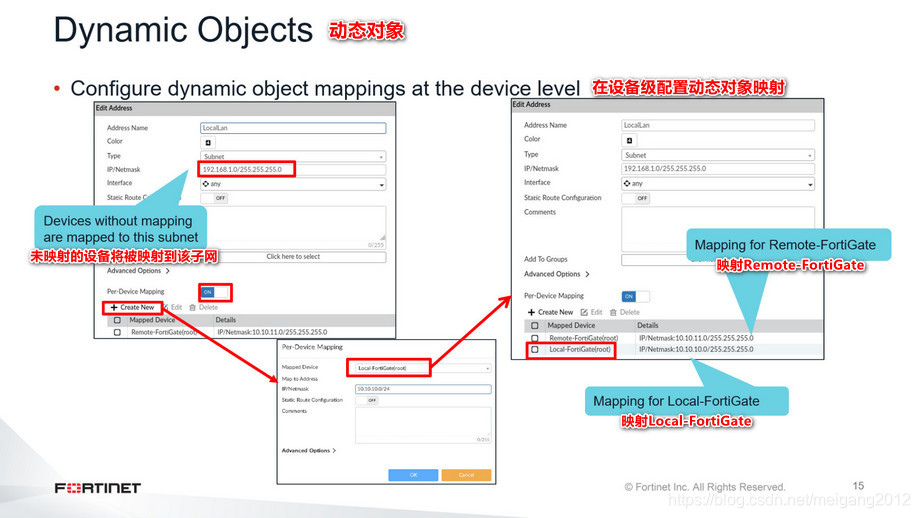Open the Mapped Device dropdown showing Local-FortiGate(root)
920x518 pixels.
pos(423,368)
